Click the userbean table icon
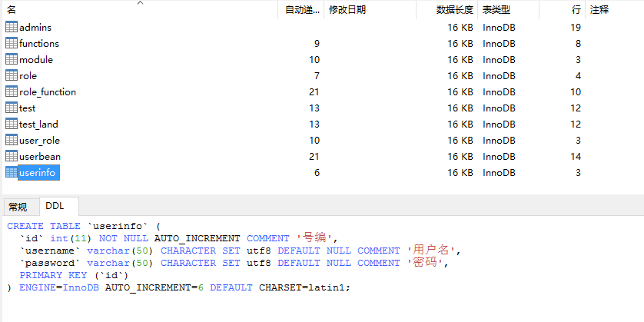644x322 pixels. point(11,156)
